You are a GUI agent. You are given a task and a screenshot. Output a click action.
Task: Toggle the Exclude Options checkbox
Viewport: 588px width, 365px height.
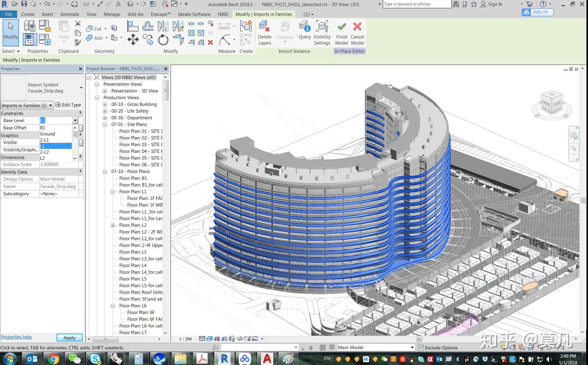tap(421, 348)
